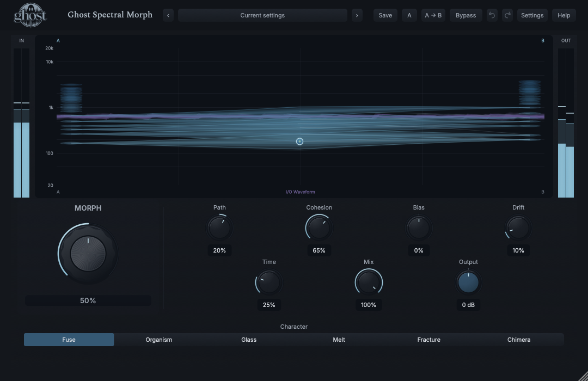Viewport: 588px width, 381px height.
Task: Click the 50% morph value field
Action: pos(88,300)
